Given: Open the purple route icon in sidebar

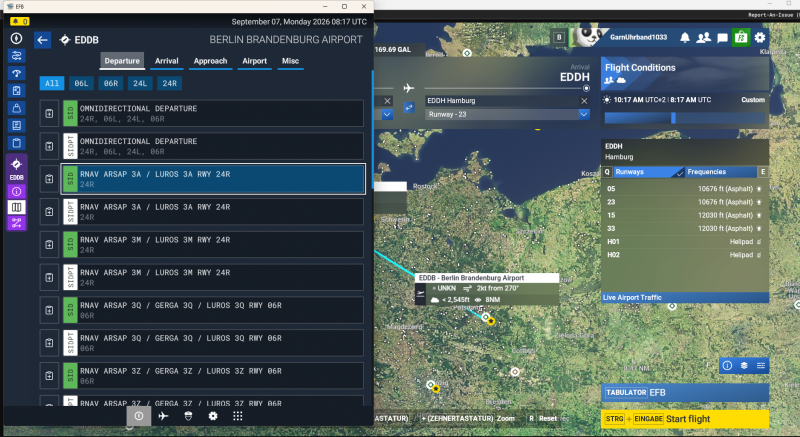Looking at the screenshot, I should 16,223.
